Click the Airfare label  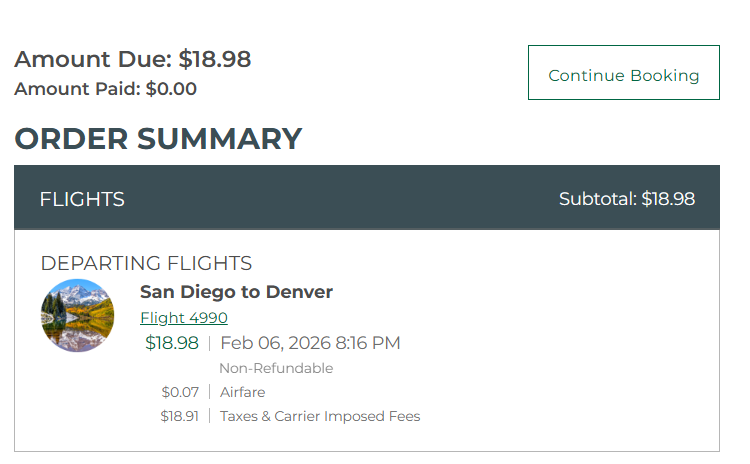coord(243,392)
